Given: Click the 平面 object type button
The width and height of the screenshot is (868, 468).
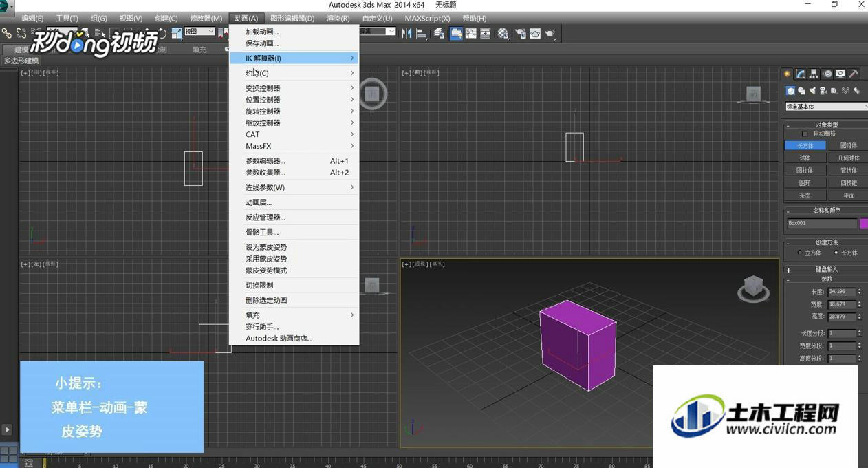Looking at the screenshot, I should [x=847, y=195].
